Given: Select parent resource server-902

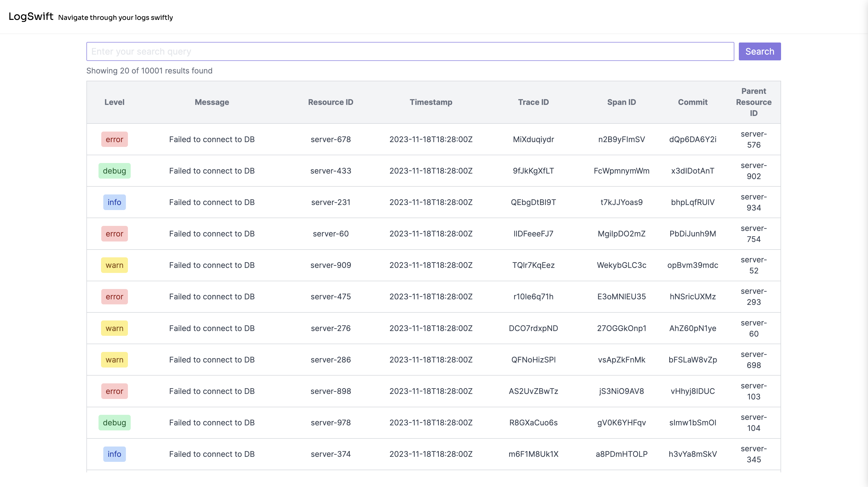Looking at the screenshot, I should pos(753,171).
